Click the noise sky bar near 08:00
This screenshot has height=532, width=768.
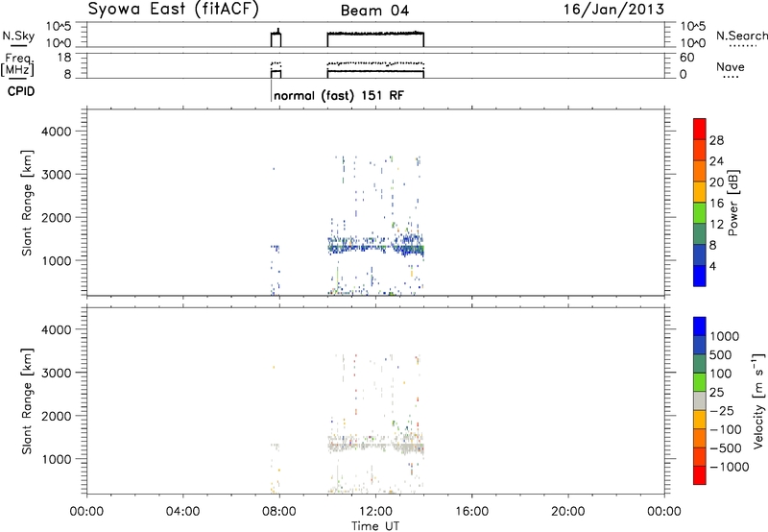point(276,38)
